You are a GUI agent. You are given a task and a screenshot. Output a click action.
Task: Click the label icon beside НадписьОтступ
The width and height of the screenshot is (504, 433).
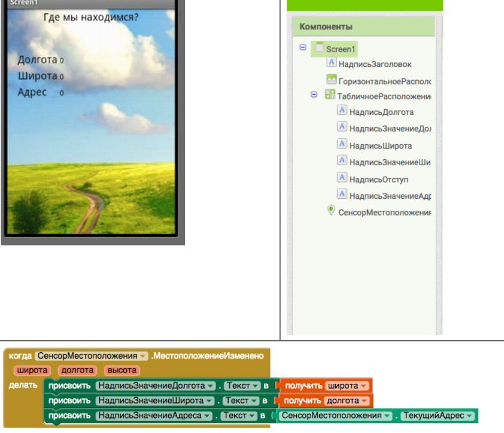click(342, 177)
